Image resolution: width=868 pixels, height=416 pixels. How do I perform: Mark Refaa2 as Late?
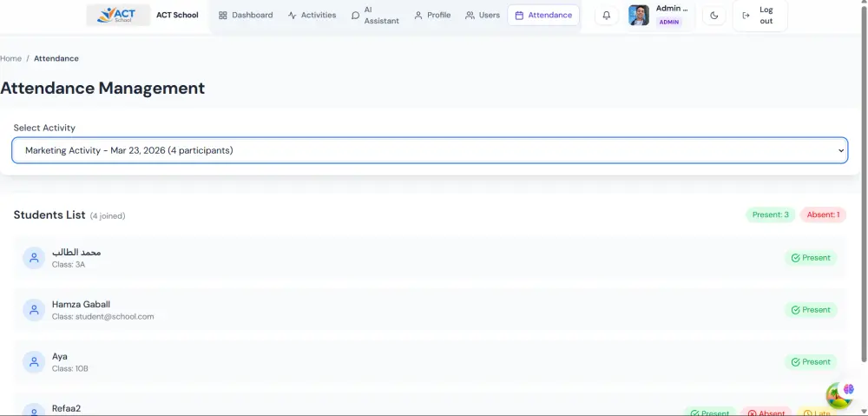(817, 413)
